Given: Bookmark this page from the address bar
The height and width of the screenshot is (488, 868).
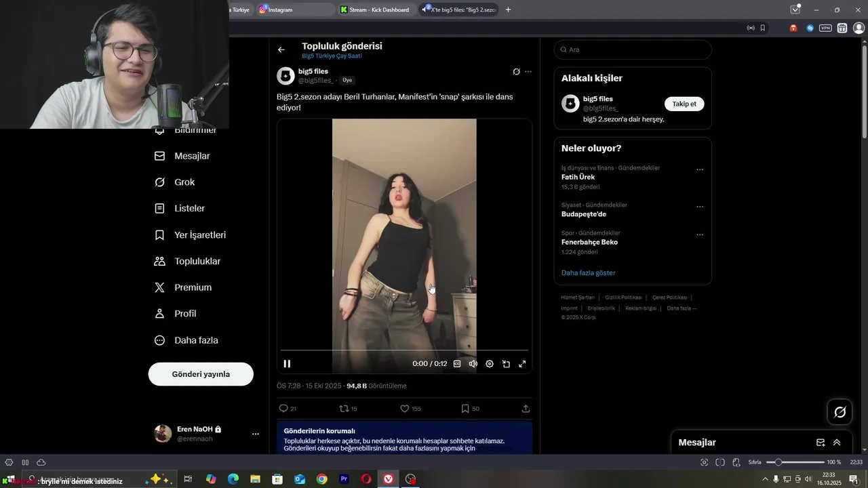Looking at the screenshot, I should 763,28.
